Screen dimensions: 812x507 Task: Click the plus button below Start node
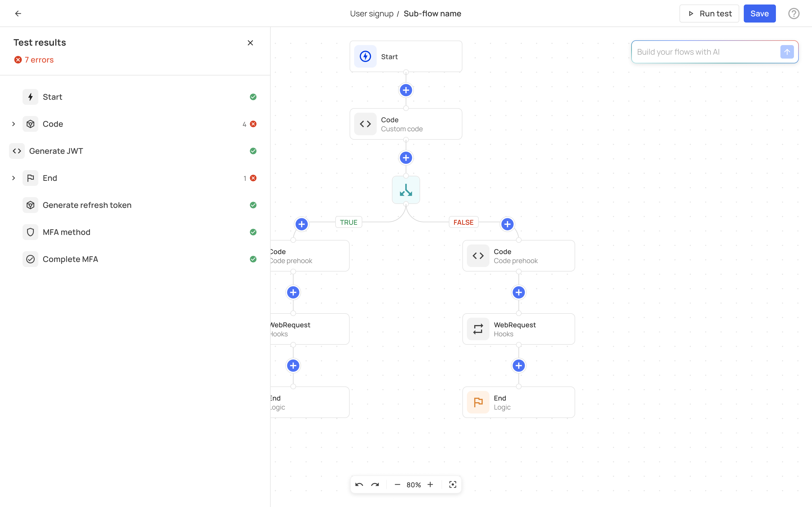coord(406,90)
